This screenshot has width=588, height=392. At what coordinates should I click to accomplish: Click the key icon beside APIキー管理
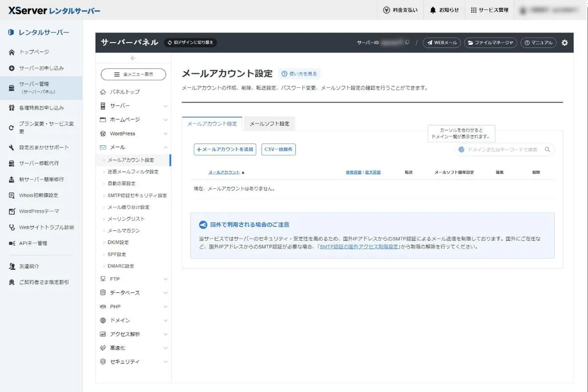click(x=12, y=243)
